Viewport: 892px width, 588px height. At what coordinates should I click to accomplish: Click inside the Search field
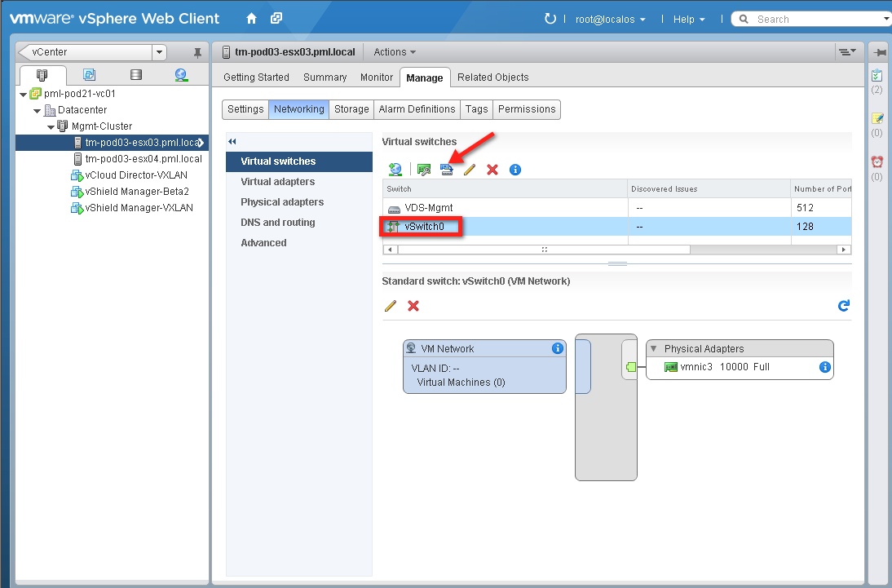tap(799, 18)
